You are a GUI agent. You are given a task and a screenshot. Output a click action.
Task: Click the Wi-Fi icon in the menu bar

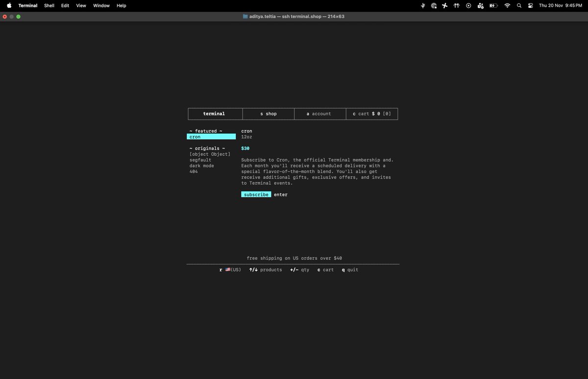[508, 5]
